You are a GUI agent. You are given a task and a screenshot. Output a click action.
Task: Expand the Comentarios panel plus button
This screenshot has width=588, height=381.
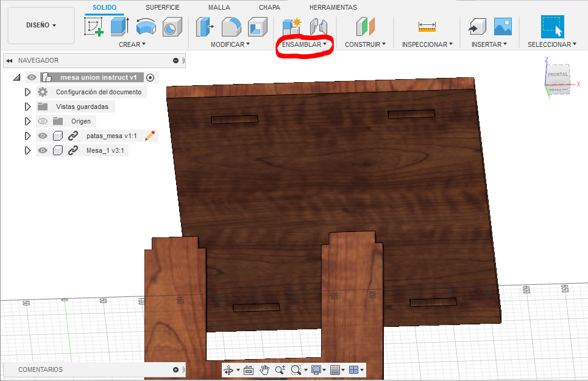(175, 370)
